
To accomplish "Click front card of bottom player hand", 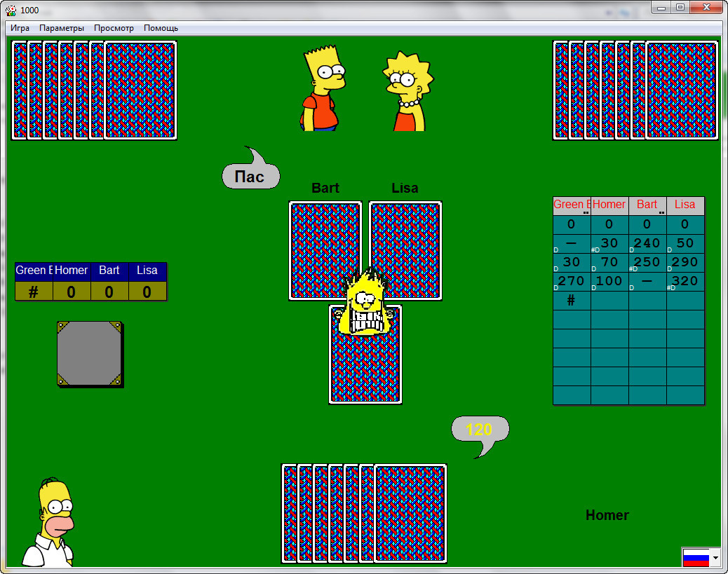I will pos(410,513).
